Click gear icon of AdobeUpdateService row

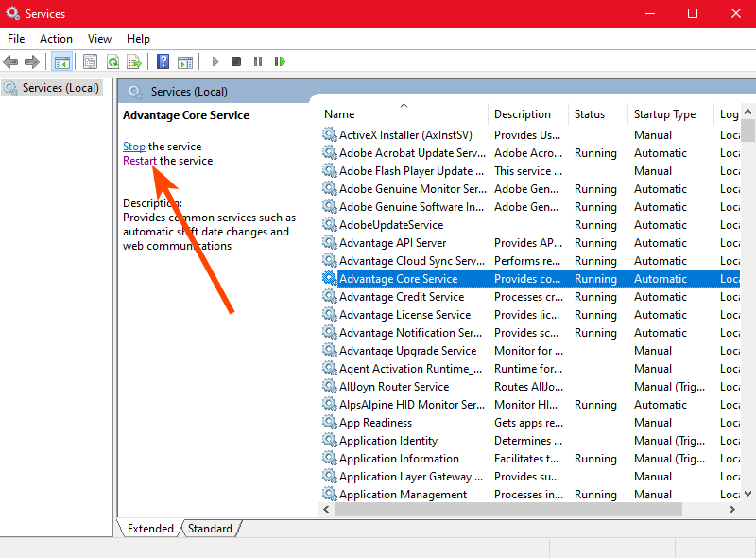[329, 224]
